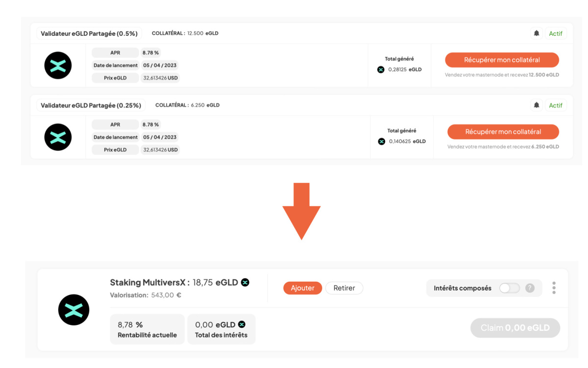
Task: Click the Retirer button
Action: (x=344, y=288)
